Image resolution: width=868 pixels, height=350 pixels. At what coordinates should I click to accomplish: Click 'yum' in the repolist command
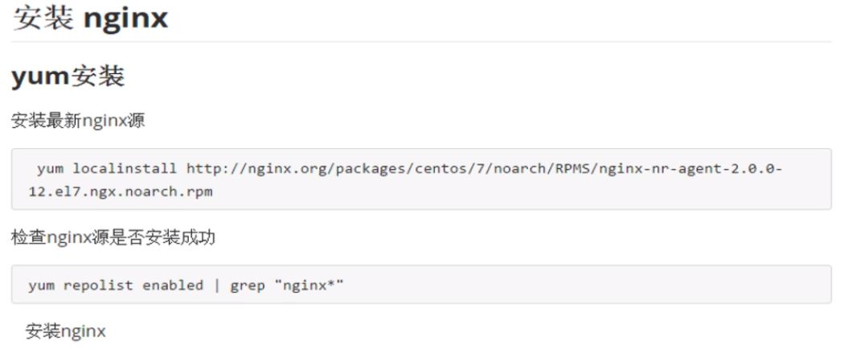click(41, 286)
